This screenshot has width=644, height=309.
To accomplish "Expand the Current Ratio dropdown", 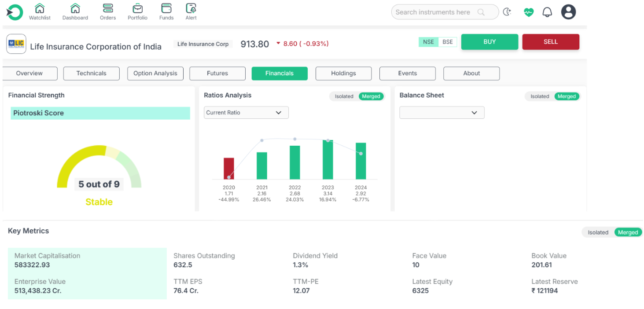I will pos(246,113).
